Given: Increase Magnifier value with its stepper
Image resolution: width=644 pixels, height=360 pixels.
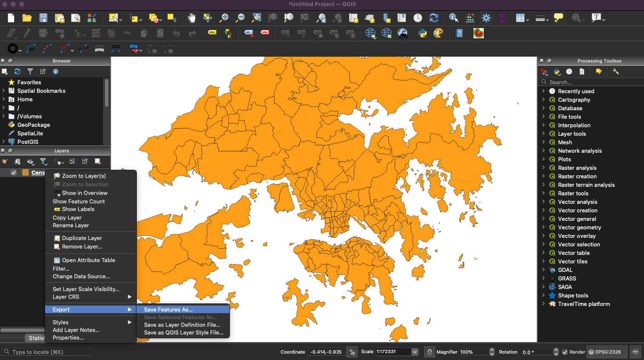Looking at the screenshot, I should [492, 350].
